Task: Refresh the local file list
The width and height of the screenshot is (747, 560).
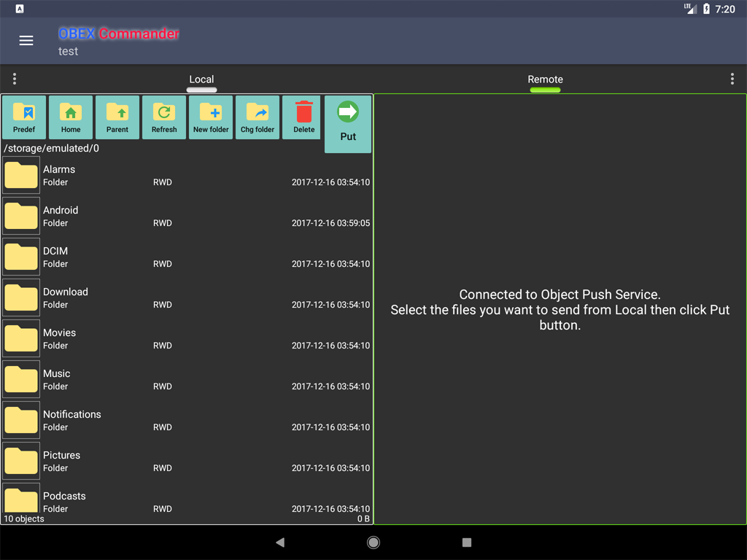Action: 164,117
